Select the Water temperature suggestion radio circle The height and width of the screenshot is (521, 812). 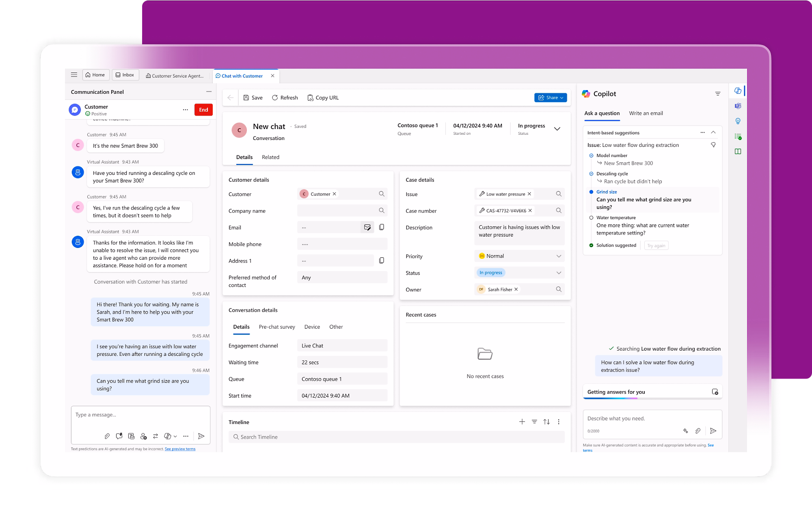tap(591, 218)
